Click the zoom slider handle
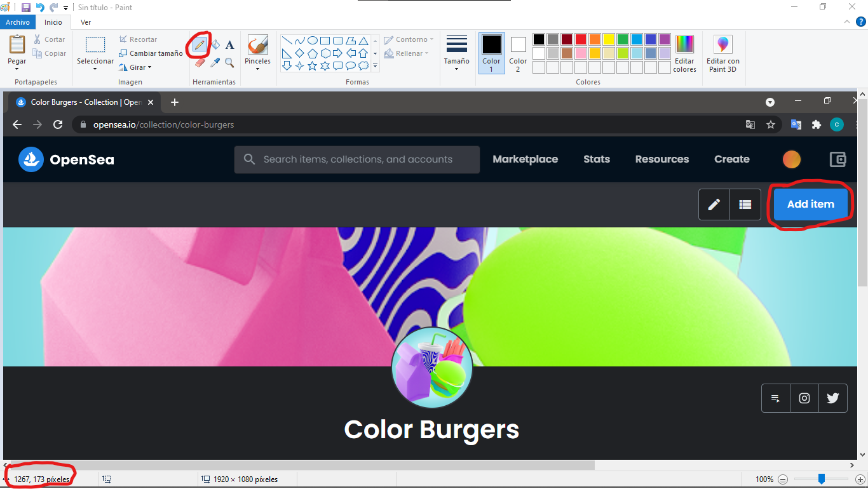This screenshot has height=489, width=868. pyautogui.click(x=822, y=479)
